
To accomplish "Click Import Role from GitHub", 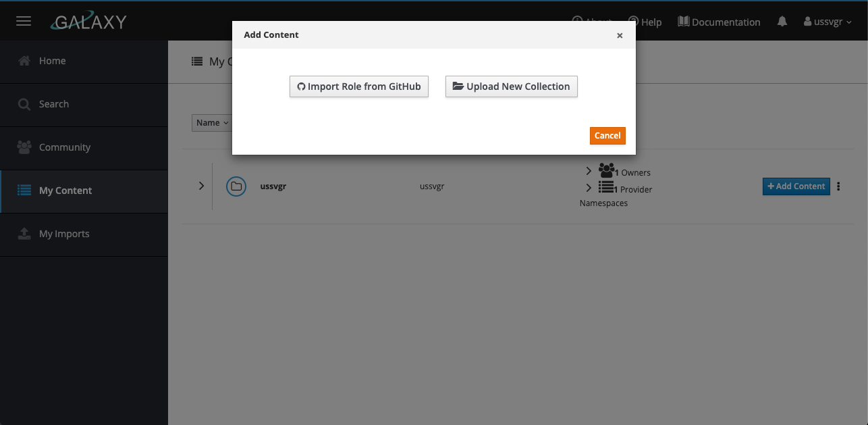I will (x=359, y=86).
